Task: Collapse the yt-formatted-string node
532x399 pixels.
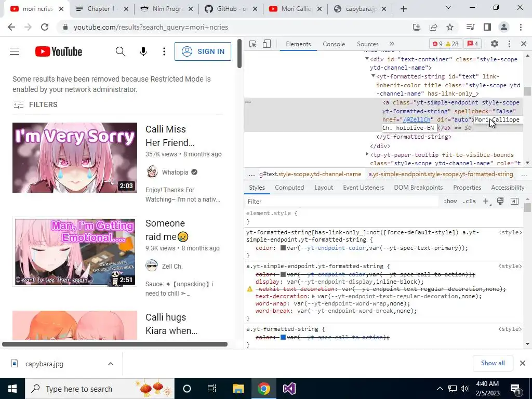Action: tap(373, 76)
